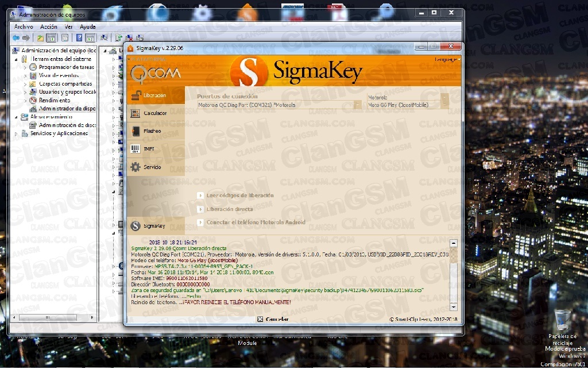Click the Back arrow toolbar icon

tap(16, 37)
